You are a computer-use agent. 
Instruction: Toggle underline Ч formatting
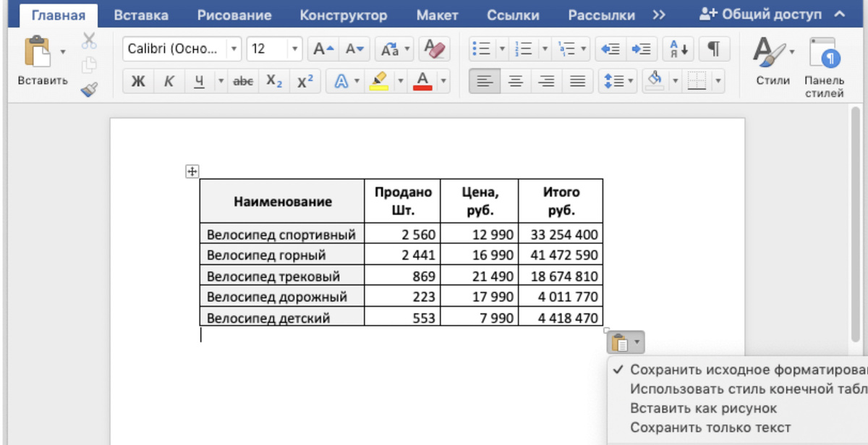(x=199, y=82)
